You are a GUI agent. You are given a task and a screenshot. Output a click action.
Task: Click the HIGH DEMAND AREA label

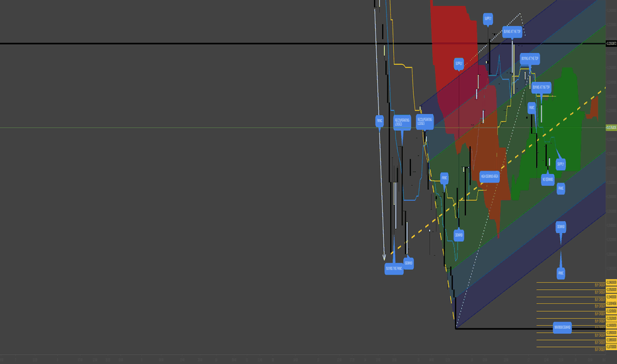point(489,177)
